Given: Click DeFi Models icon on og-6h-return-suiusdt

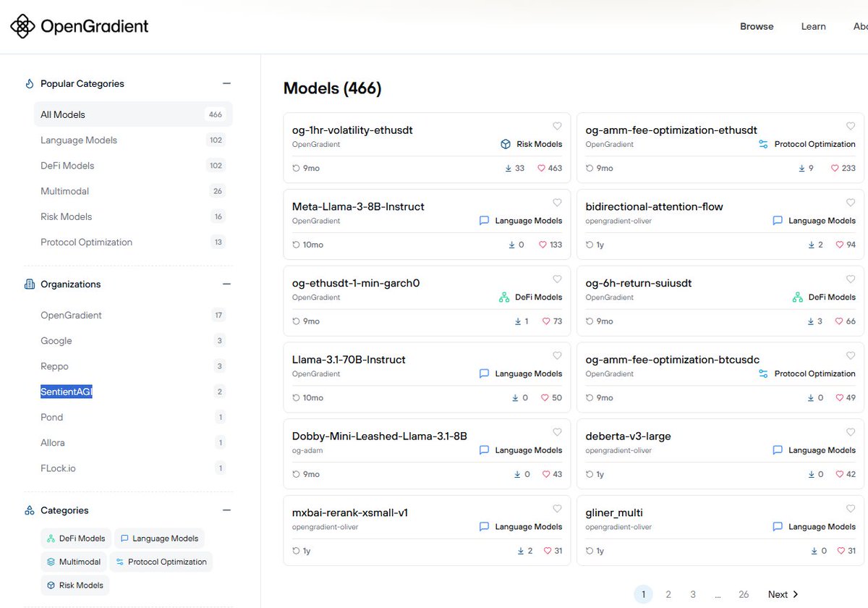Looking at the screenshot, I should [798, 297].
